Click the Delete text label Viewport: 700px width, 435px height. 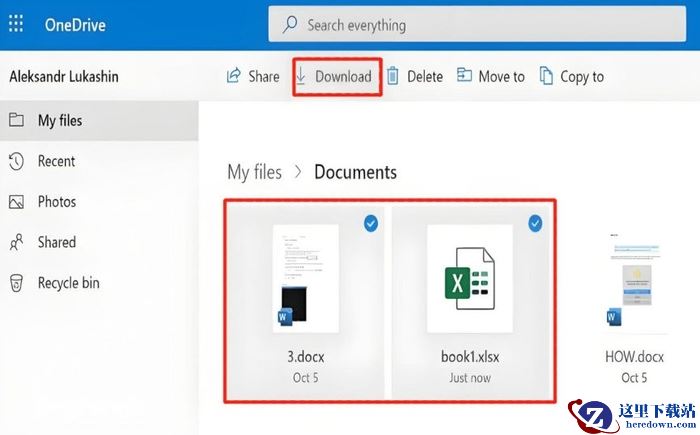[425, 76]
